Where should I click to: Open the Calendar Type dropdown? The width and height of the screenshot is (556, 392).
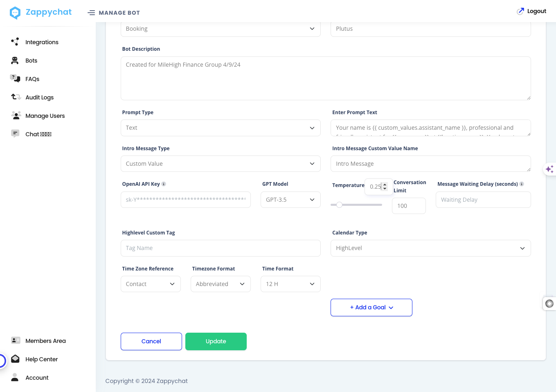tap(430, 248)
